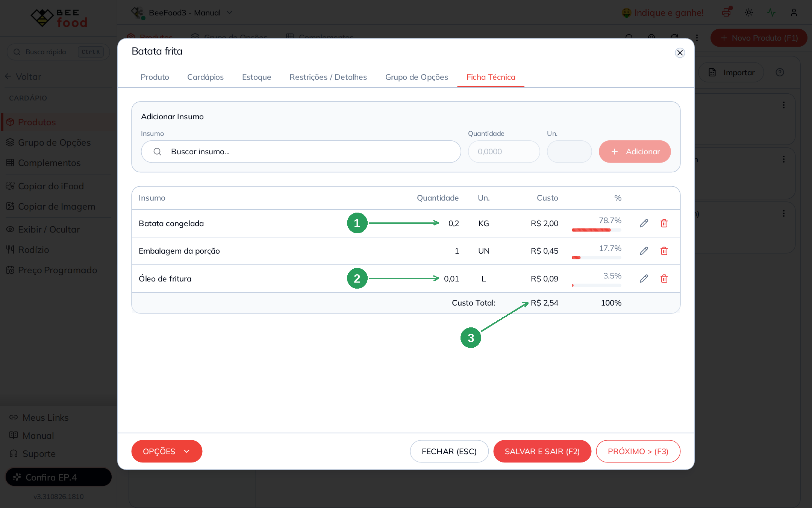Expand the BeeFood3 - Manual store selector
812x508 pixels.
click(x=182, y=12)
